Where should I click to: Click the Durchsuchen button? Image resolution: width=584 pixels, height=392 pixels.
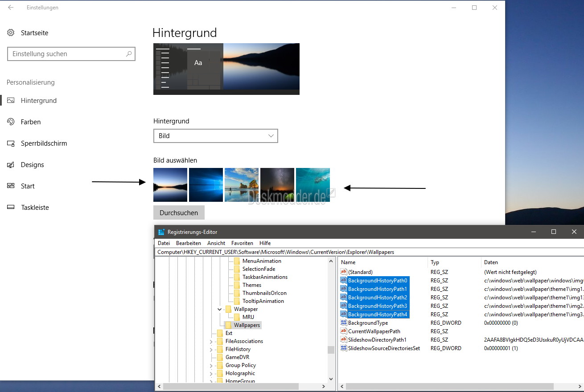[x=179, y=212]
